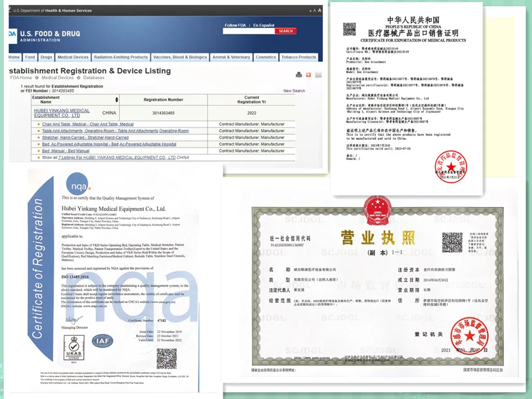Click Contract Manufacturer; Manufacturer in Bed, Manual row
This screenshot has width=532, height=399.
[251, 151]
